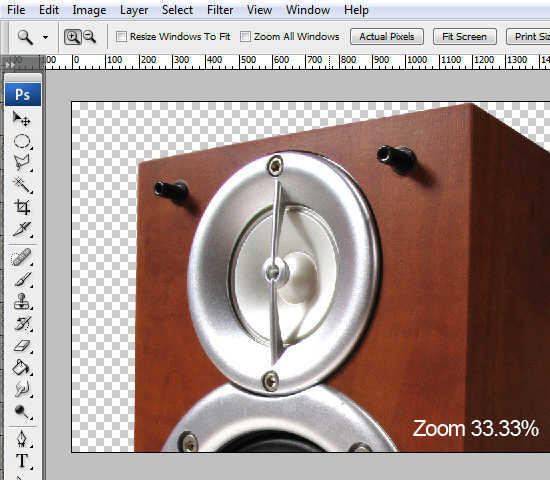Click the speaker image on the canvas
Screen dimensions: 550x480
coord(342,277)
